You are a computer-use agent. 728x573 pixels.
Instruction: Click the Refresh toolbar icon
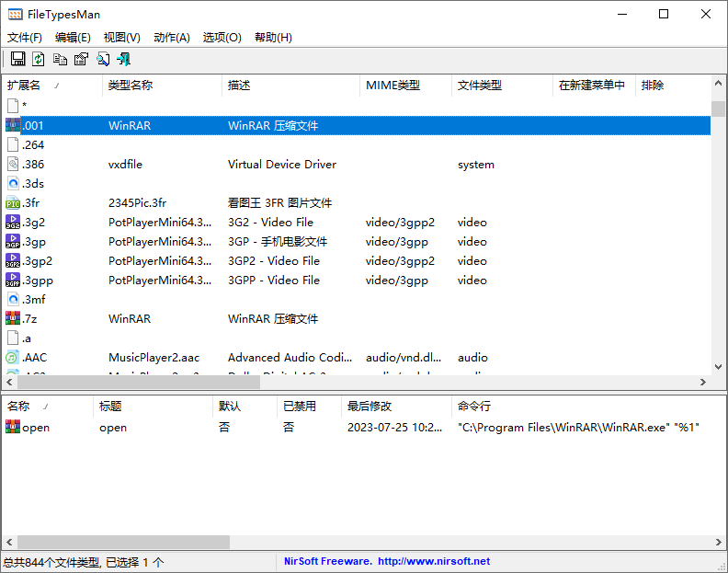tap(39, 60)
